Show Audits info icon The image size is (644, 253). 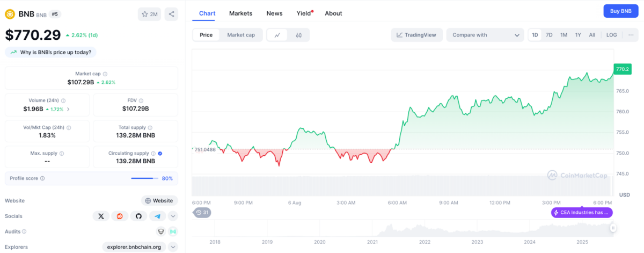click(x=24, y=232)
